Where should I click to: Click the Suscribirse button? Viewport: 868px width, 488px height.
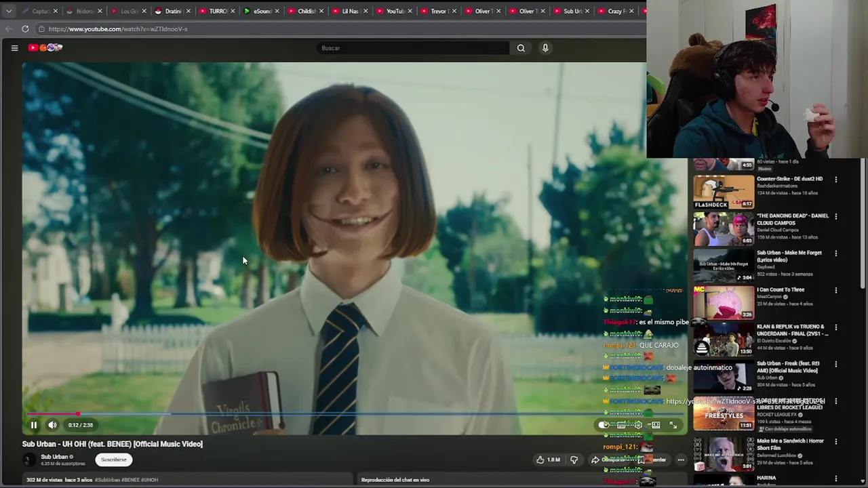(x=114, y=460)
